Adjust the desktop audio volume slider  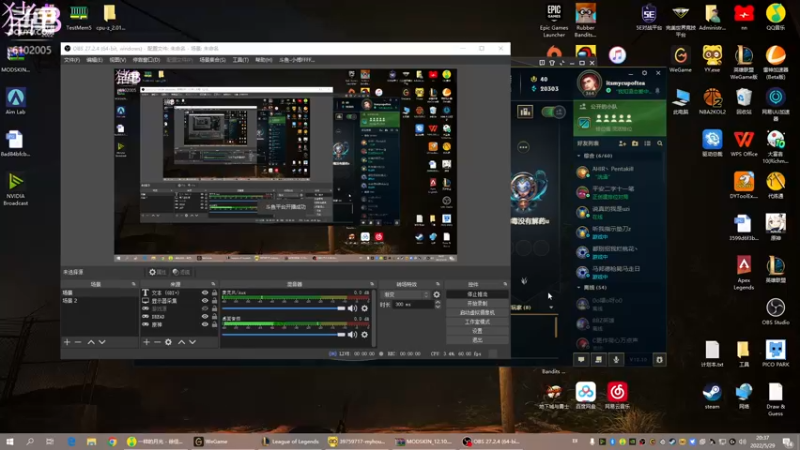click(x=284, y=335)
